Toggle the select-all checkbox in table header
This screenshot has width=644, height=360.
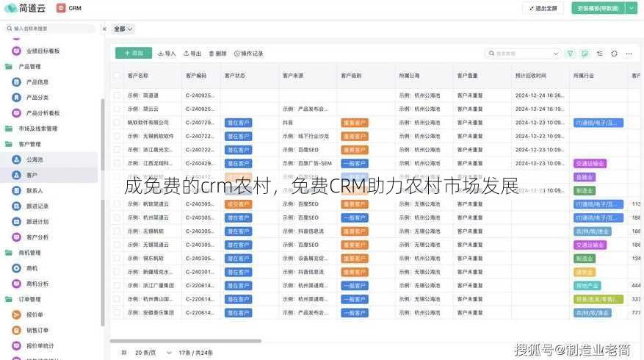[x=117, y=76]
